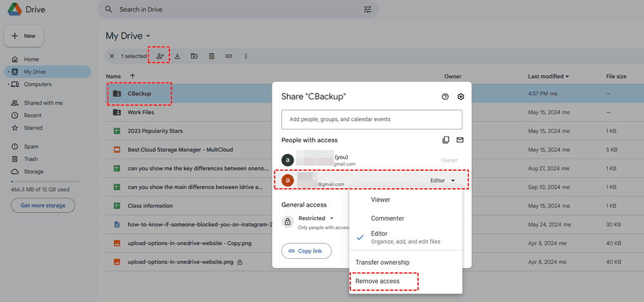
Task: Open the Last modified sort dropdown
Action: (567, 77)
